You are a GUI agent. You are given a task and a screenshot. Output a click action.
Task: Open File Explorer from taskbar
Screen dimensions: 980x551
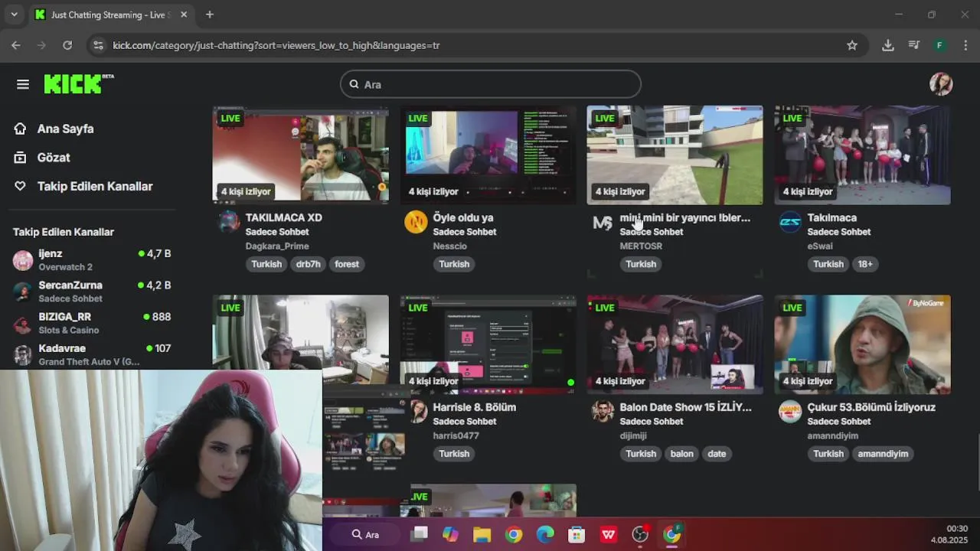[x=482, y=534]
